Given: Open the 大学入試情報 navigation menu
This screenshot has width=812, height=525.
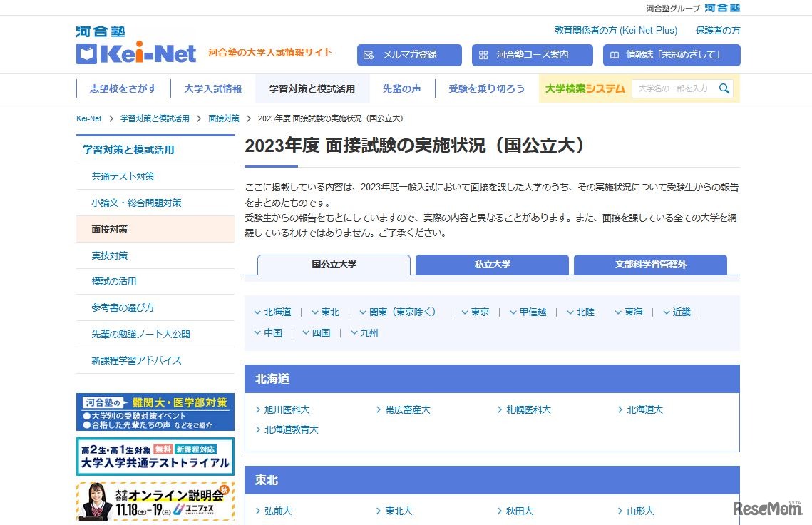Looking at the screenshot, I should tap(215, 88).
